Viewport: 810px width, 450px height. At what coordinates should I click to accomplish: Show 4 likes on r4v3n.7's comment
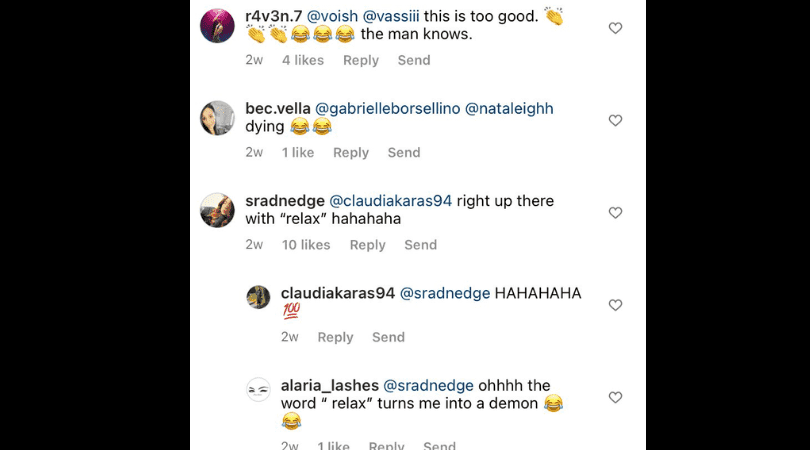click(x=303, y=60)
